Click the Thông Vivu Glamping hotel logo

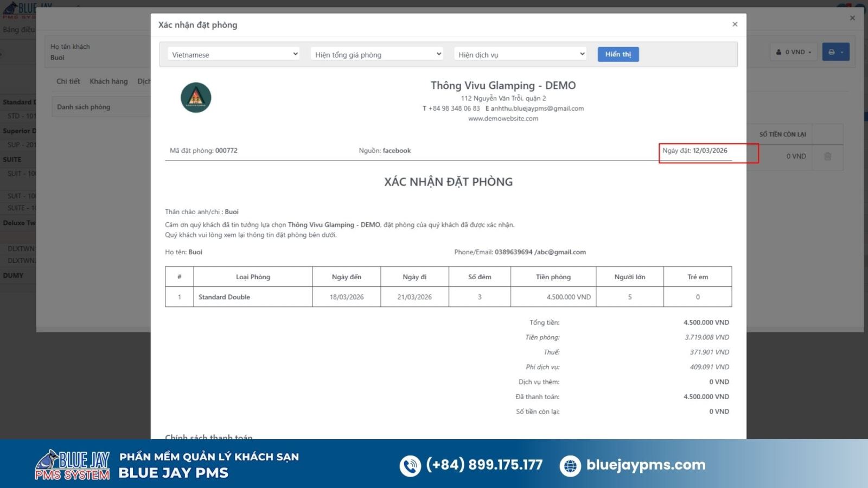pos(195,98)
